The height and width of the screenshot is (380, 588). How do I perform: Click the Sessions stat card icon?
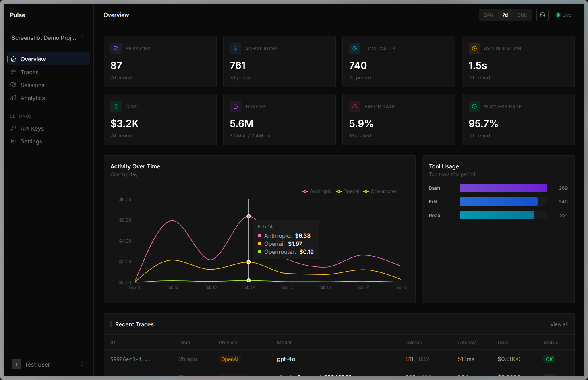click(x=116, y=48)
